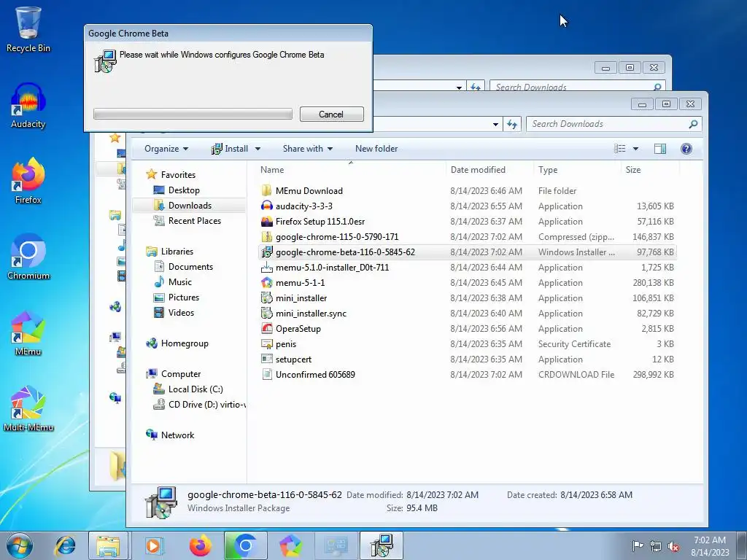Sort files by Name column
This screenshot has height=560, width=747.
tap(272, 169)
